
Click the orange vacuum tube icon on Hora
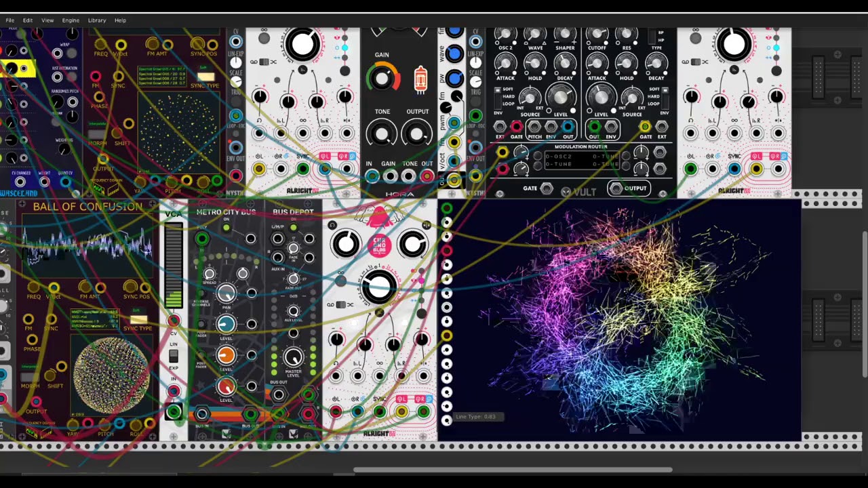420,79
